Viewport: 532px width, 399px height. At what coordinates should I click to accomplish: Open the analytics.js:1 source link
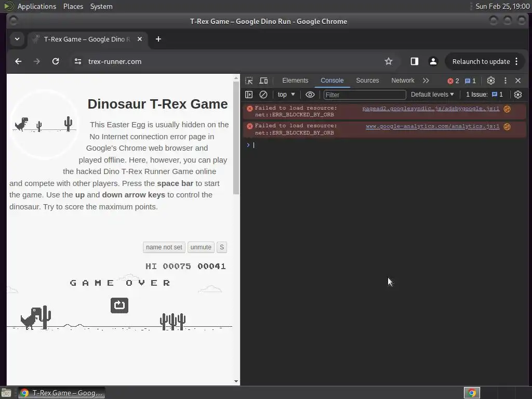point(432,126)
